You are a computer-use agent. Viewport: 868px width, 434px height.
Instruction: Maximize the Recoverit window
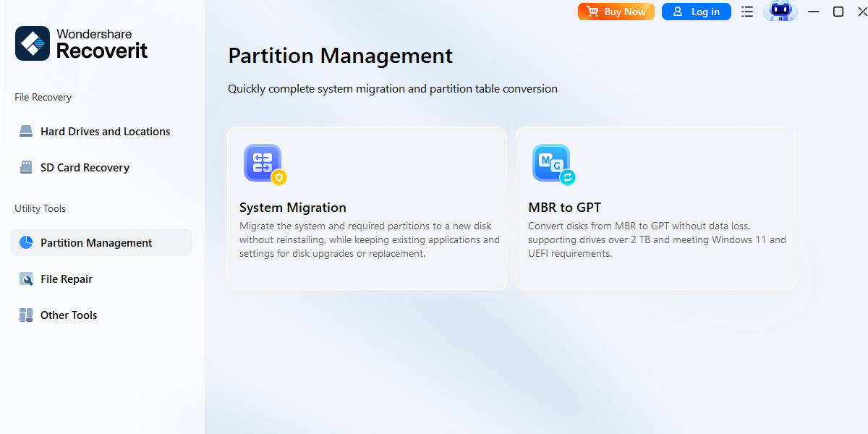pos(838,12)
